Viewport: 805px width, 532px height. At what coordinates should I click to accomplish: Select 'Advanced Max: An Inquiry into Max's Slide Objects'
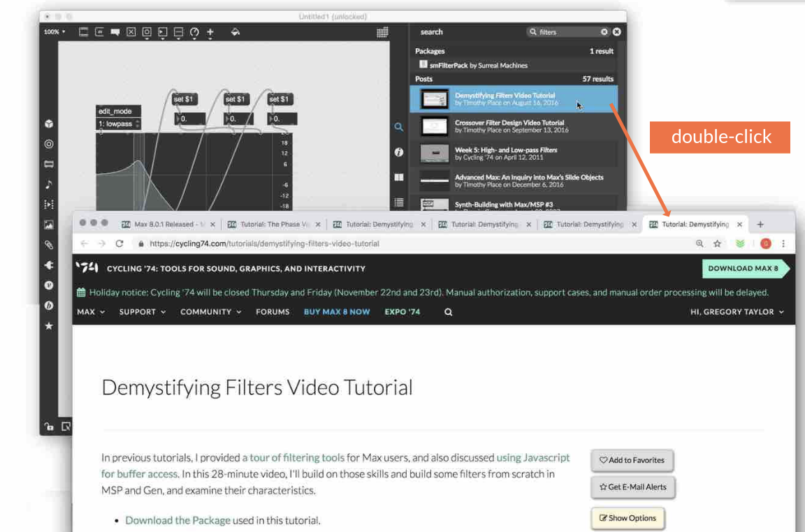(514, 181)
